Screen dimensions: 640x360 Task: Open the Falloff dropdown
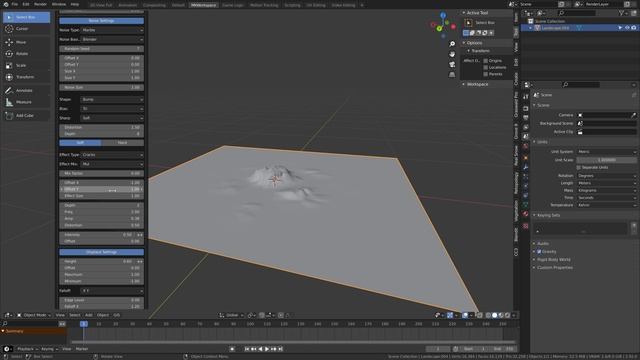[x=112, y=291]
